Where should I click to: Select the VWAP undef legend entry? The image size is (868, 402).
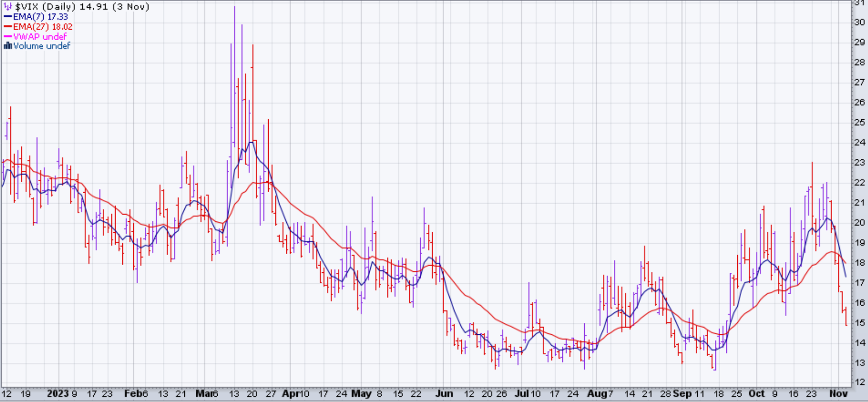(40, 36)
